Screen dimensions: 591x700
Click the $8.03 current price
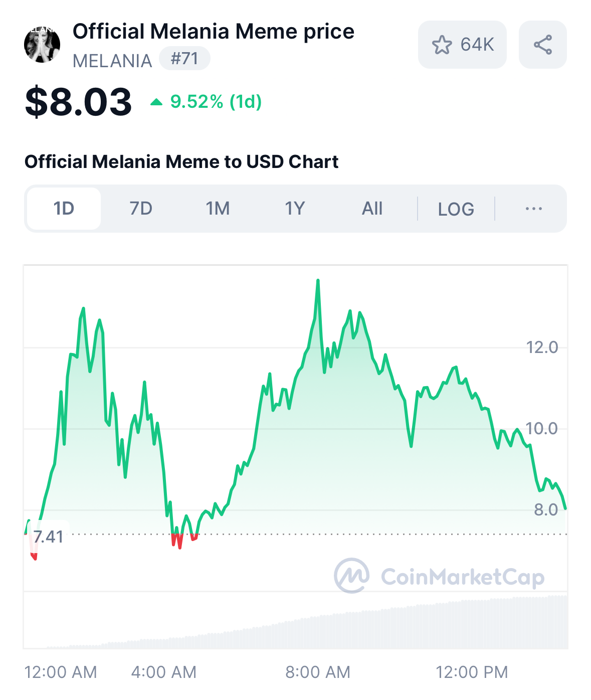78,102
